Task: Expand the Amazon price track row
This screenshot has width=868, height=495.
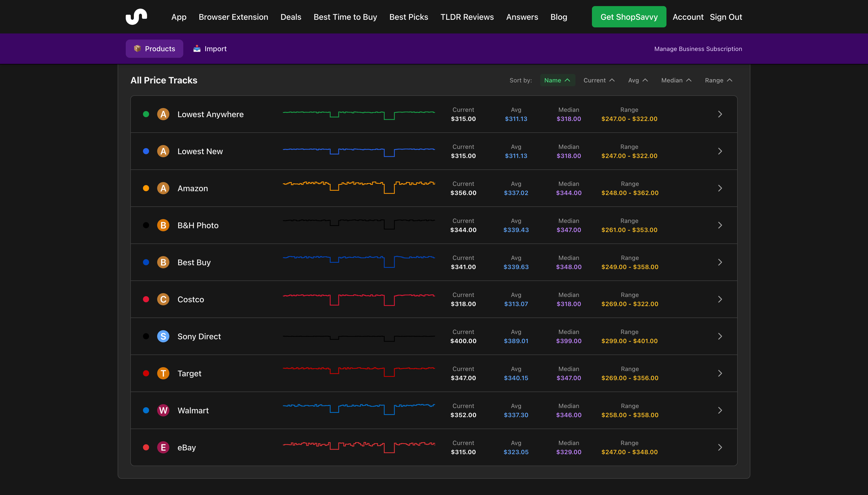Action: [720, 188]
